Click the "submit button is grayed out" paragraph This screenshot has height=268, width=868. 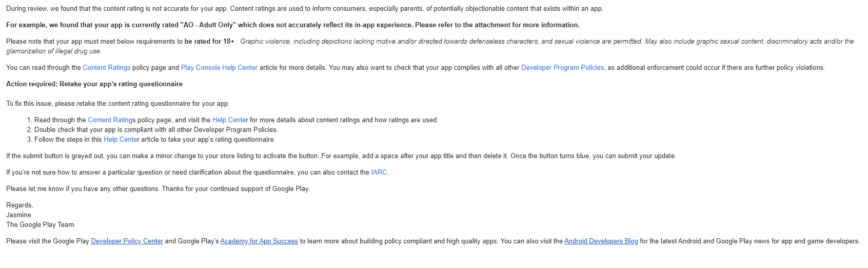(x=341, y=156)
